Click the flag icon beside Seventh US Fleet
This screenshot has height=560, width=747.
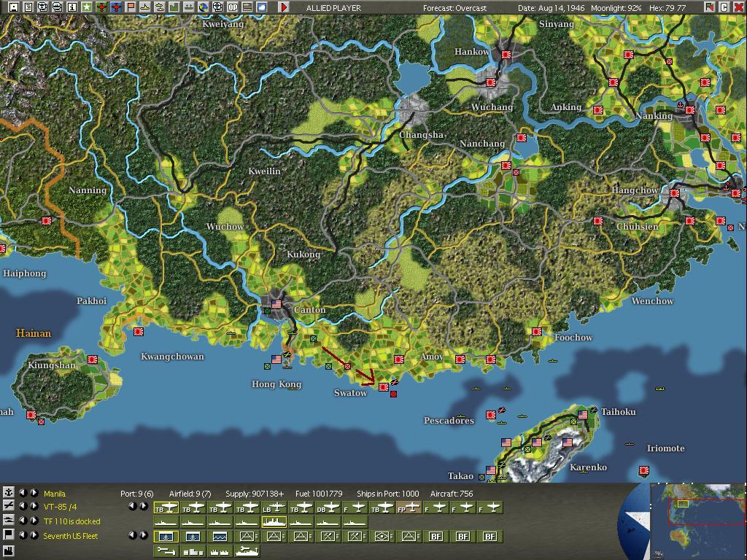tap(8, 534)
